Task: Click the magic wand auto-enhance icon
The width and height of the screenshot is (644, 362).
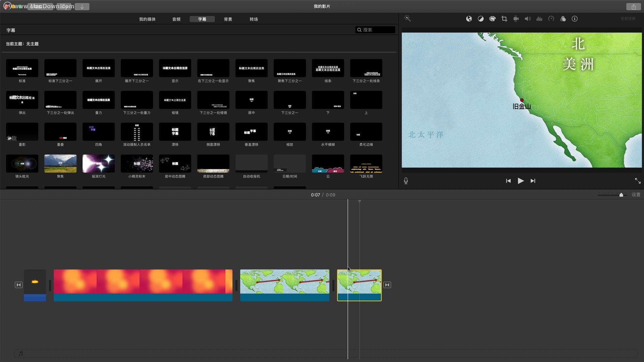Action: (x=407, y=18)
